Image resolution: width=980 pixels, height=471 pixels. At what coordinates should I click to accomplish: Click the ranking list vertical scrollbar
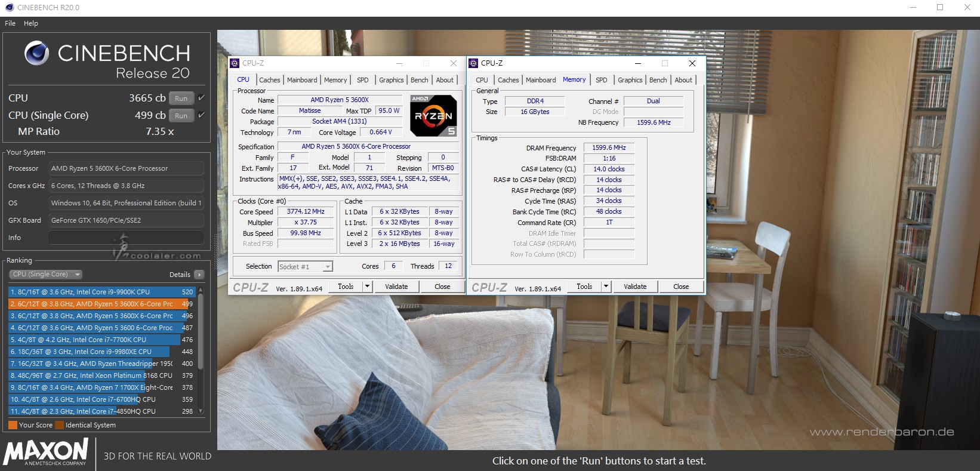201,331
